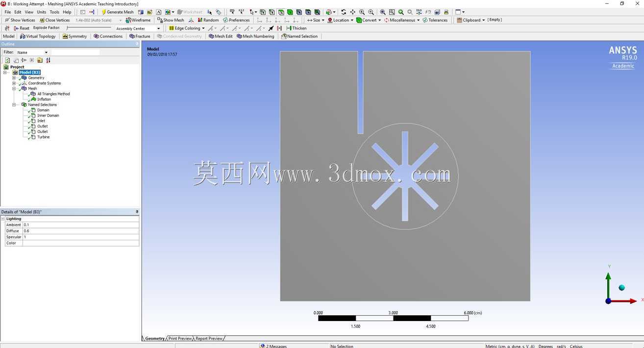Click the Symmetry button
This screenshot has width=644, height=348.
[x=74, y=36]
